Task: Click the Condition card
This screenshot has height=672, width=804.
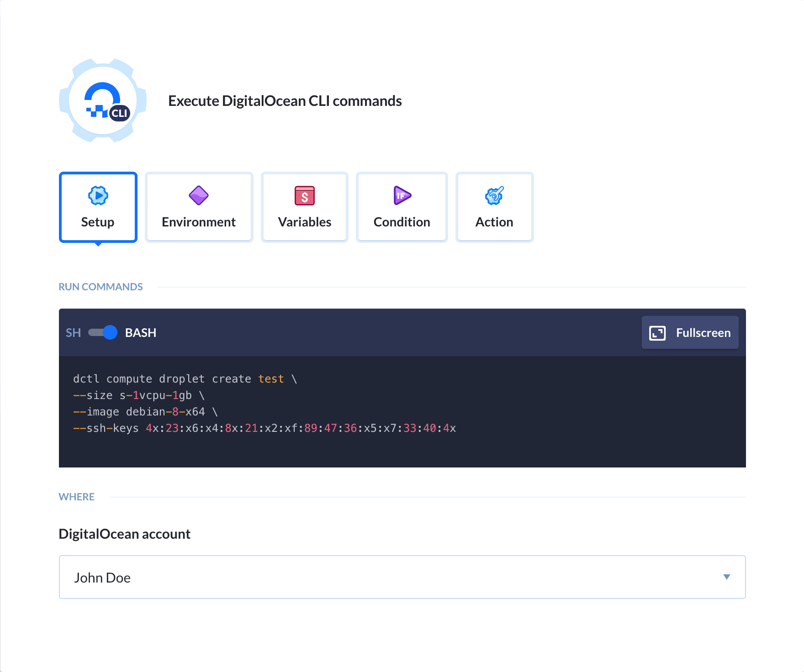Action: (401, 207)
